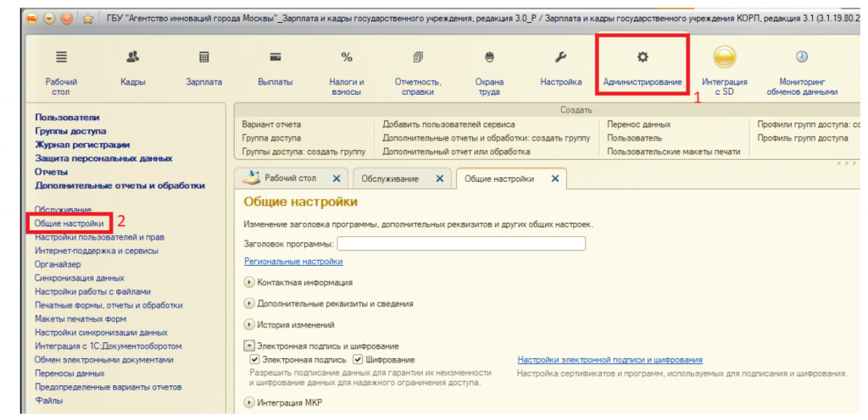Uncheck the Электронная подпись checkbox
The image size is (868, 420).
(x=254, y=360)
